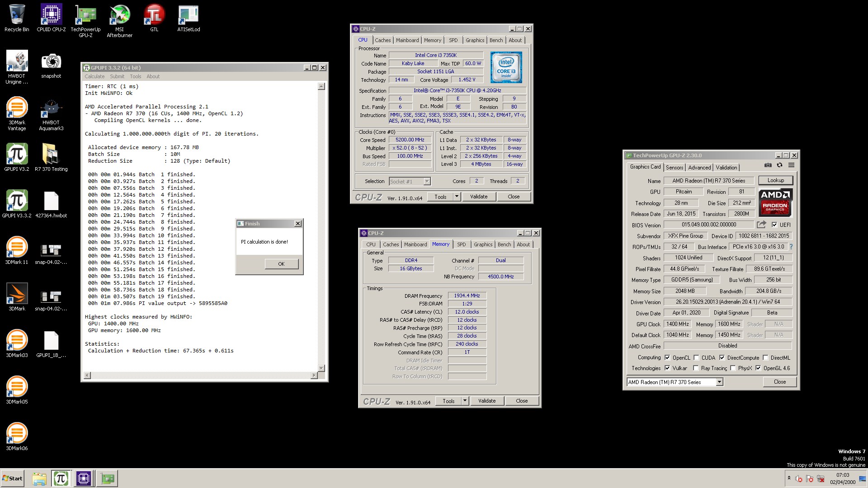Launch 3DMark Vantage desktop shortcut

tap(17, 114)
